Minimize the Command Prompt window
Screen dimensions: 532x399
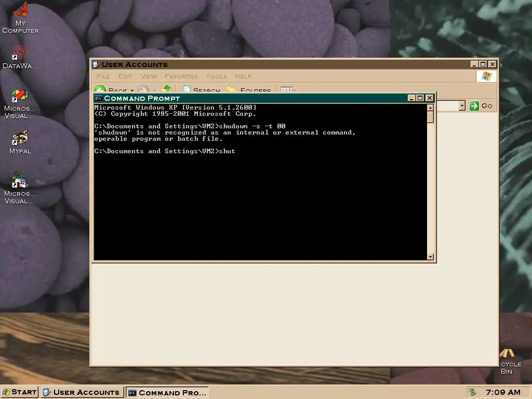[411, 98]
